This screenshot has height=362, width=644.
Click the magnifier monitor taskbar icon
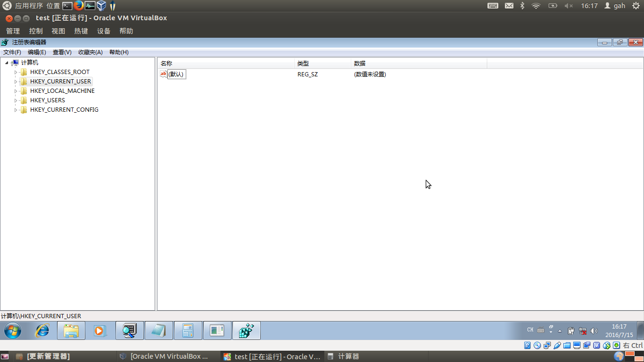tap(130, 331)
